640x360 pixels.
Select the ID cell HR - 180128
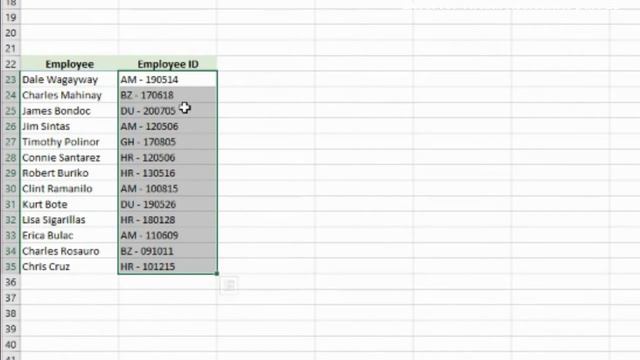coord(168,220)
